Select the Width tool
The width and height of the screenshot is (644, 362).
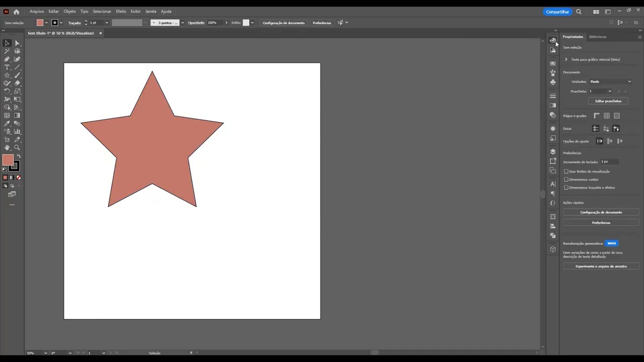(x=7, y=100)
